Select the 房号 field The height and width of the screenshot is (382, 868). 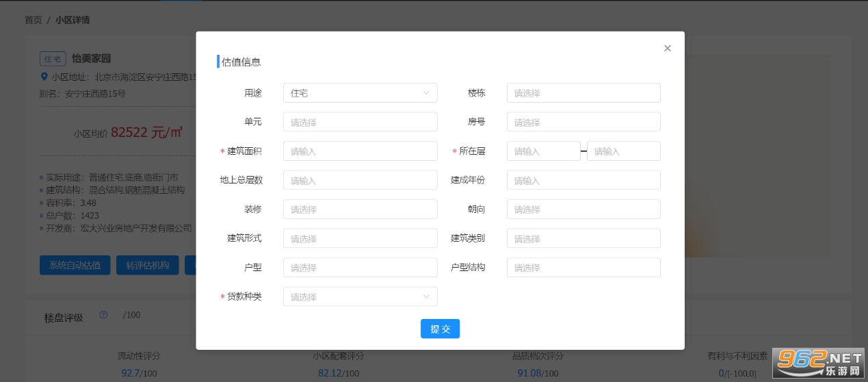point(583,122)
